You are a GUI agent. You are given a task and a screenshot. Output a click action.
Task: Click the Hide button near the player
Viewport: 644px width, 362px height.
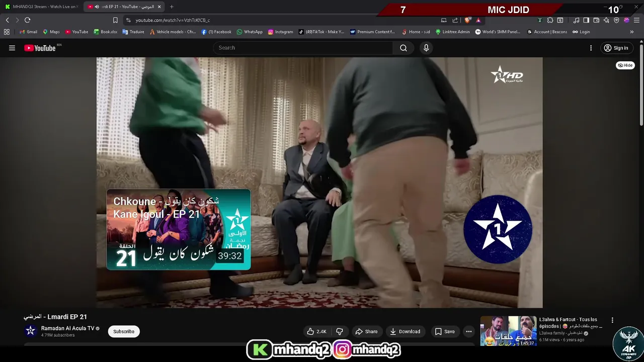(x=625, y=65)
